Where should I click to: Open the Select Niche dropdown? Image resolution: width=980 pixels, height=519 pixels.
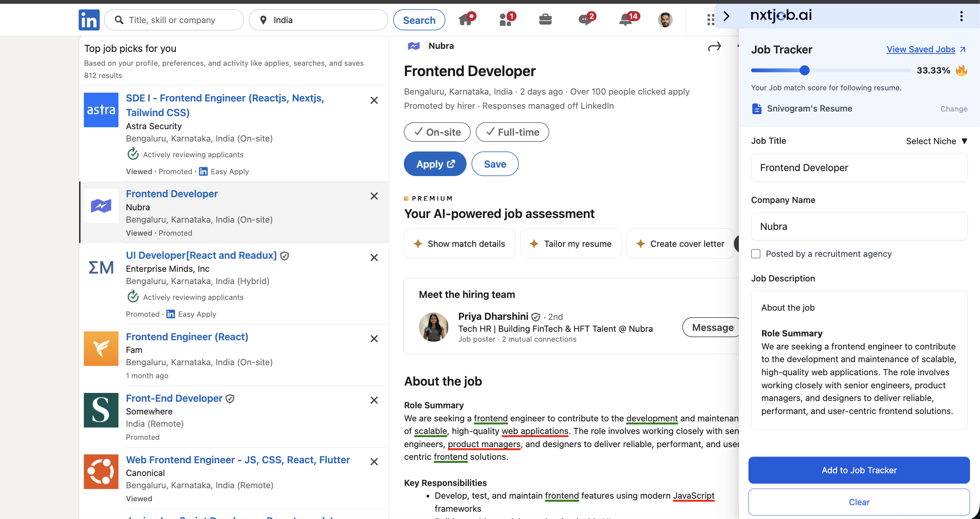[936, 141]
